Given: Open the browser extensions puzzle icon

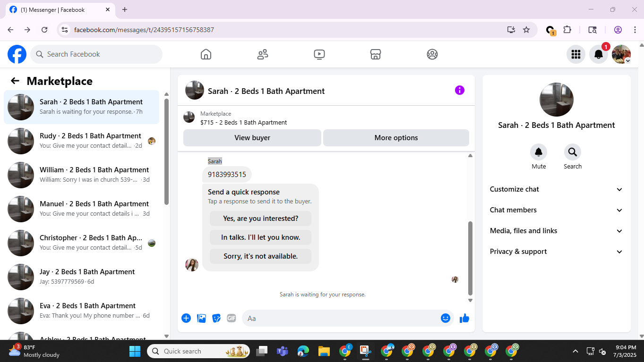Looking at the screenshot, I should 567,30.
